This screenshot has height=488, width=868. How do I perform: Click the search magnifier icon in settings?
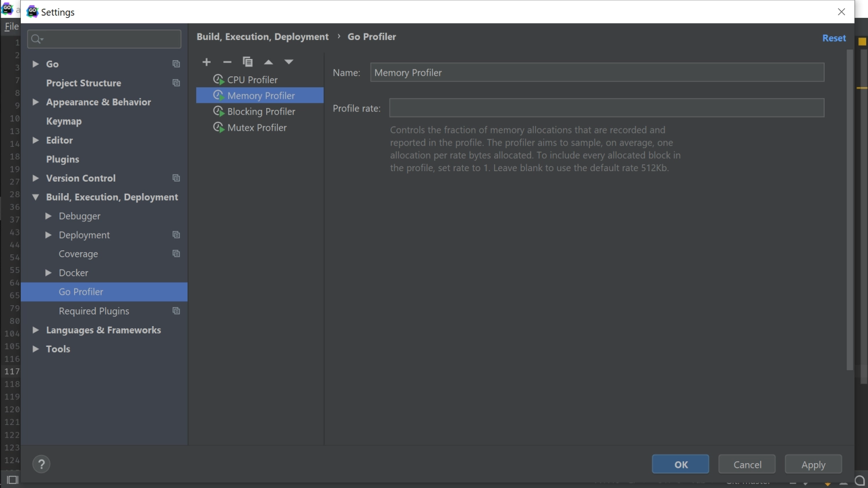pos(37,39)
